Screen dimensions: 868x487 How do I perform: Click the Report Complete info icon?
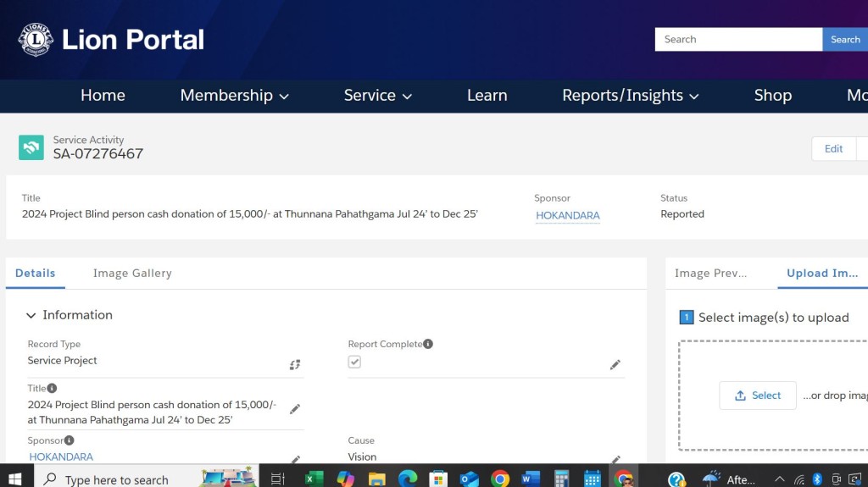point(428,344)
